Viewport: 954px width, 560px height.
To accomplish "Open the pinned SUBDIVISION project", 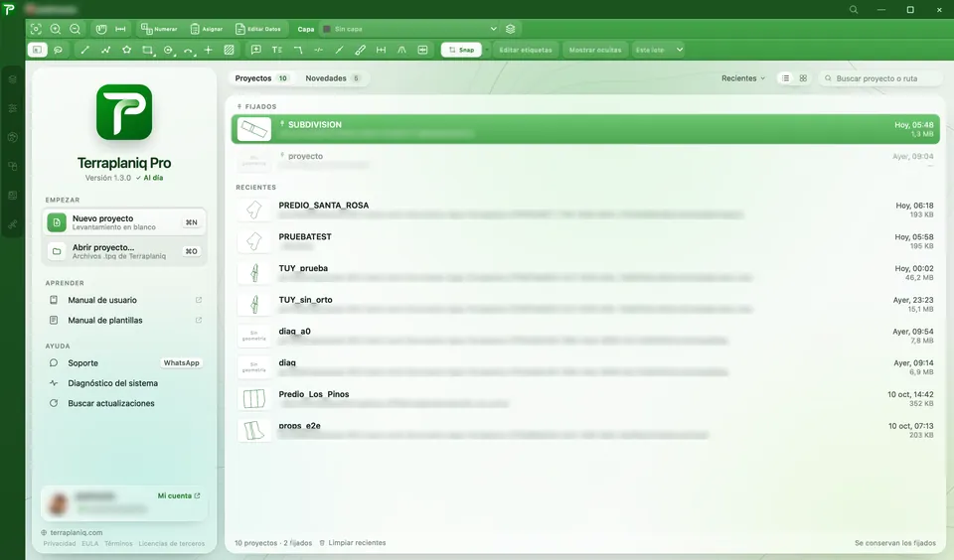I will [x=585, y=129].
